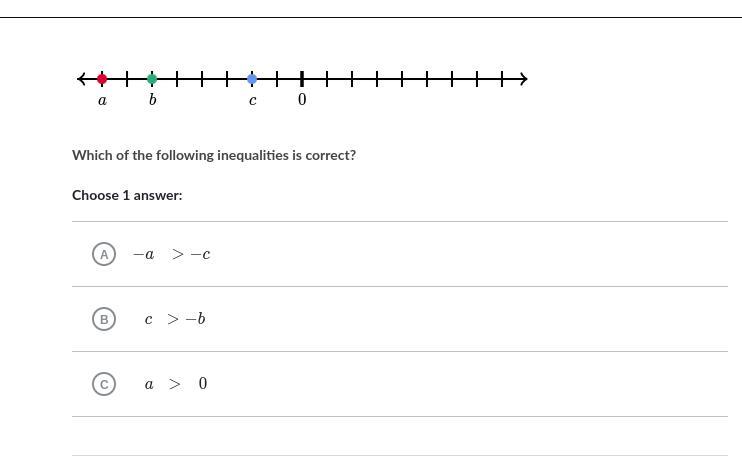Click the red point a on number line

click(x=102, y=79)
